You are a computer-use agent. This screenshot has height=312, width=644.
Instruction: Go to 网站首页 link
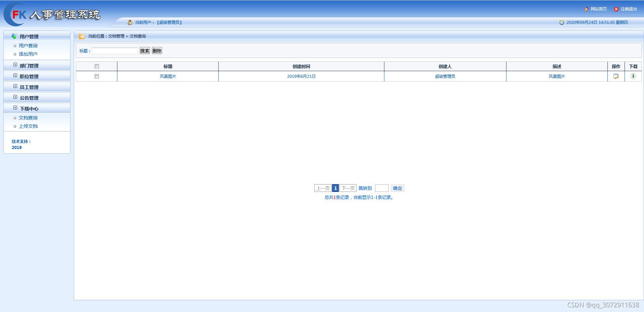599,9
